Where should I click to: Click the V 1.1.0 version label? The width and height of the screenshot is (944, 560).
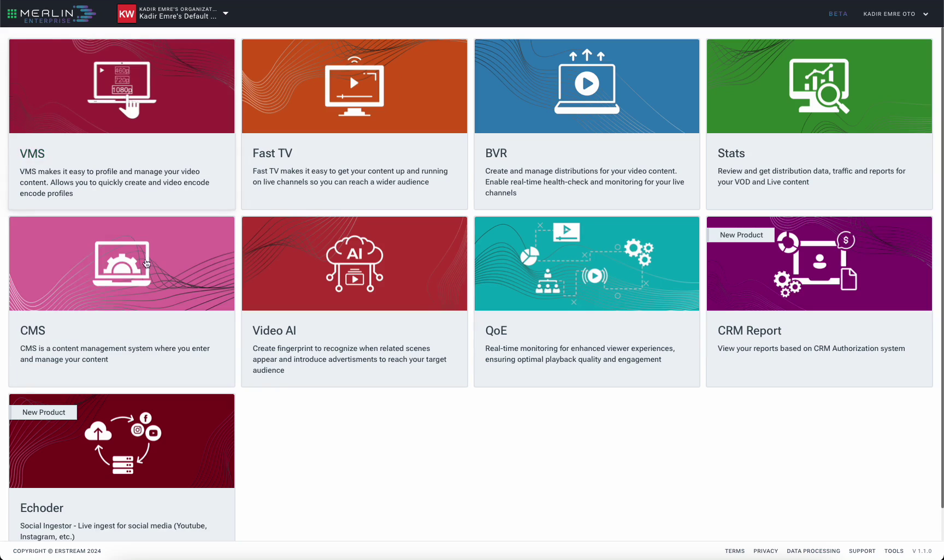pos(922,551)
